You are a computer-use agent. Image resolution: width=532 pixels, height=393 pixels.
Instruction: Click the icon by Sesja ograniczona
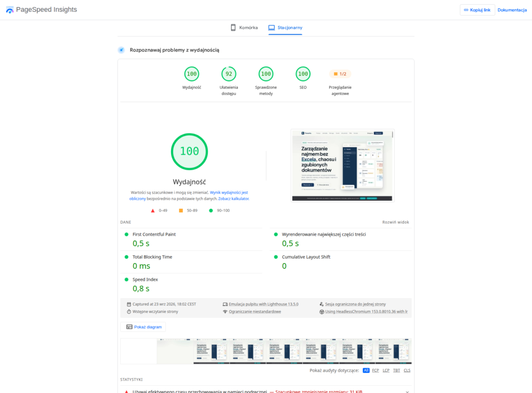tap(322, 304)
